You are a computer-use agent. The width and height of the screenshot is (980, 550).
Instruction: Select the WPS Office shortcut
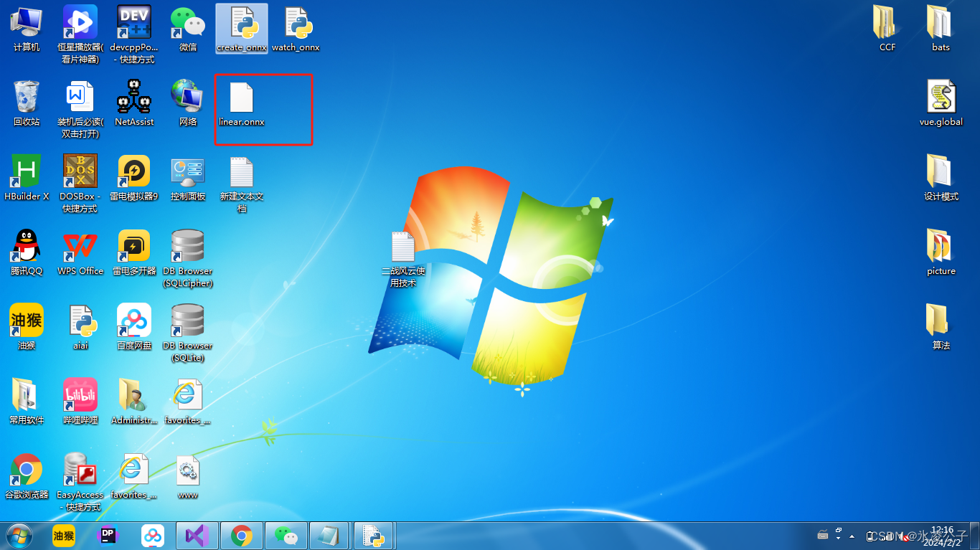tap(80, 252)
